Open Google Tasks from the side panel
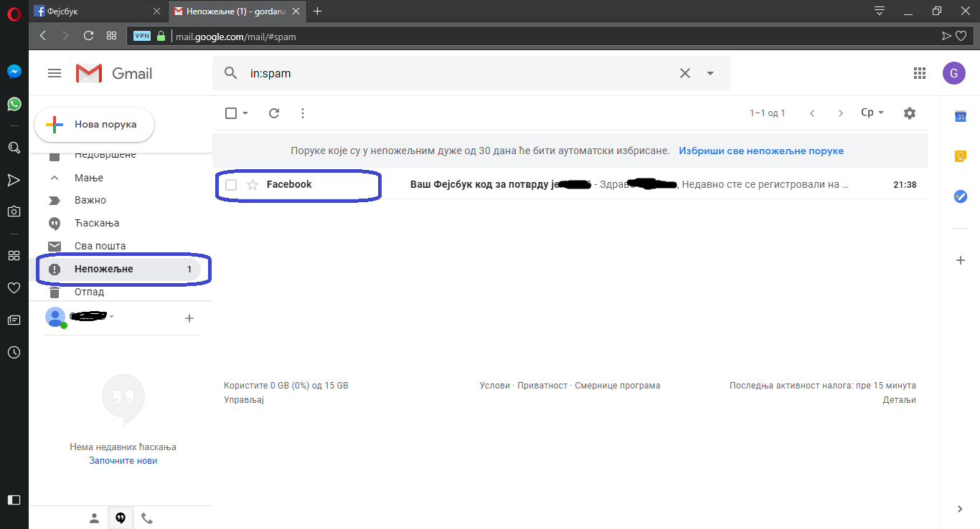This screenshot has height=529, width=980. point(960,196)
